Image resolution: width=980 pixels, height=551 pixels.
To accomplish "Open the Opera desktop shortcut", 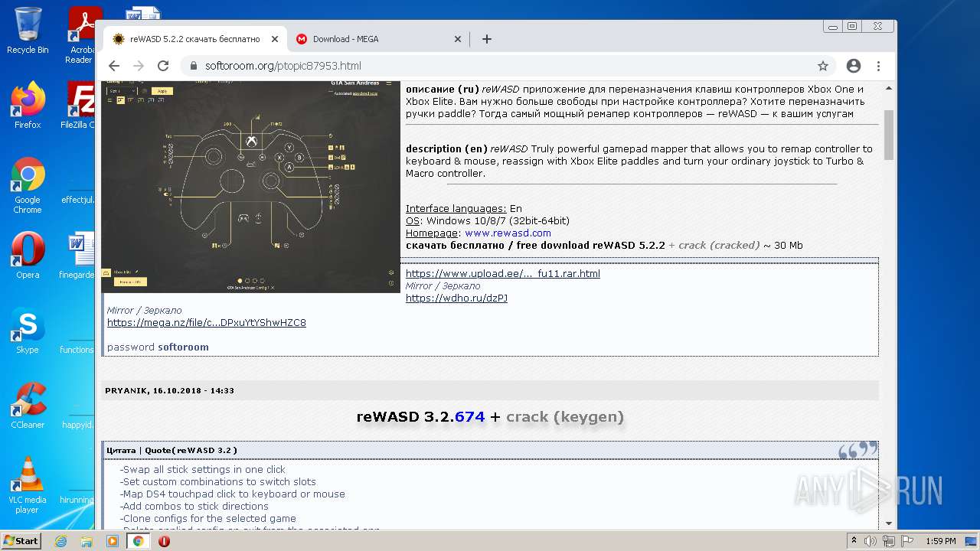I will [x=28, y=255].
